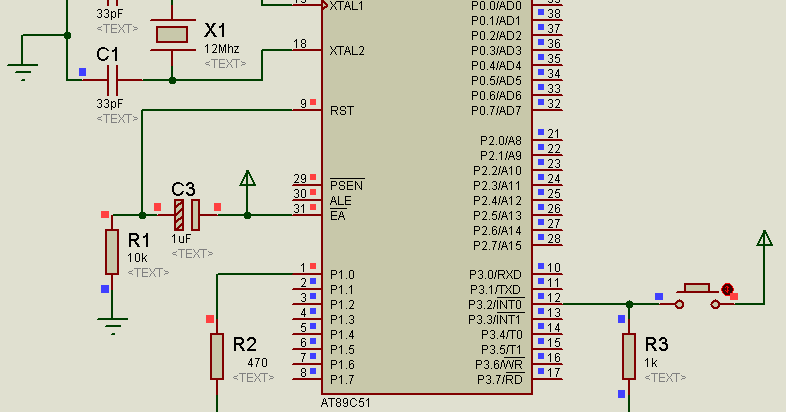Click pin number 9 on RST line
Viewport: 786px width, 412px height.
(x=303, y=104)
